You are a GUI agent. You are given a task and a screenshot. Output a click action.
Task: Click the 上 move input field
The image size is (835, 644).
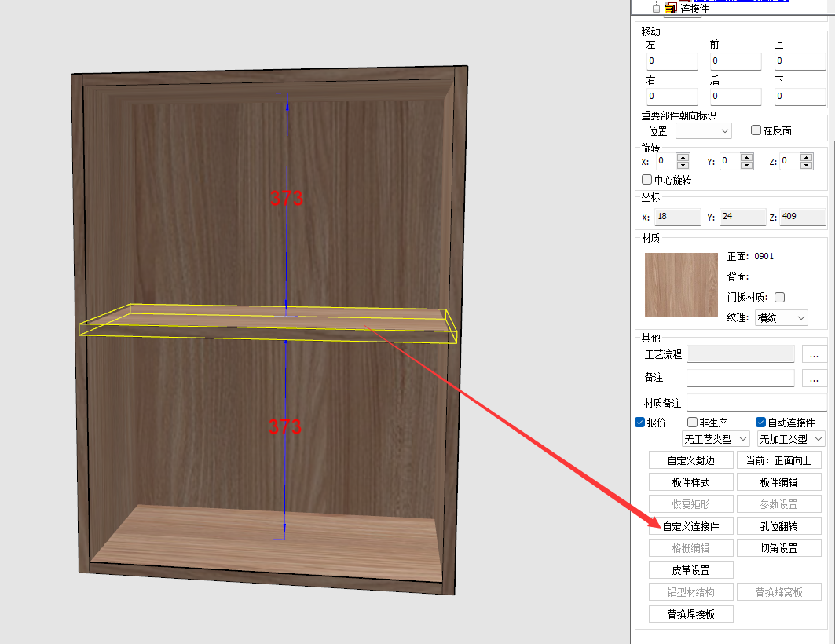[x=800, y=61]
